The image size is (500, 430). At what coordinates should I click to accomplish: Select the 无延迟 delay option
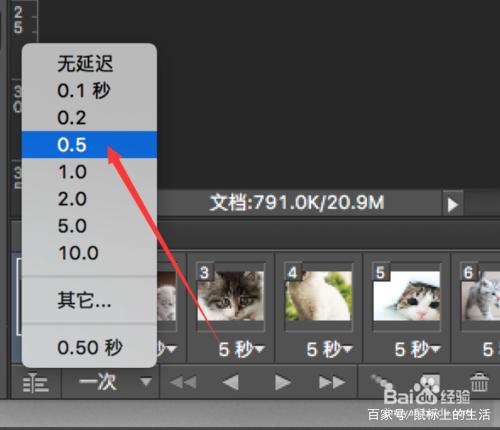click(x=89, y=64)
